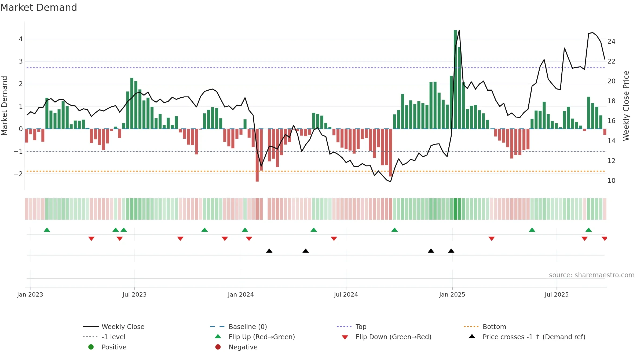Screen dimensions: 644x362
Task: Click the Flip Down triangle in mid January 2024
Action: point(249,239)
